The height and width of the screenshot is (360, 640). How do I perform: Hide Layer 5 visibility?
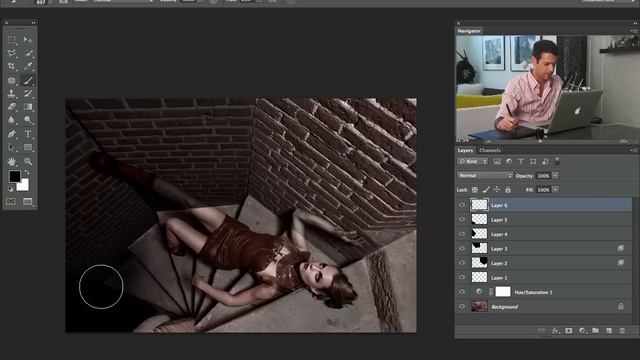tap(462, 220)
